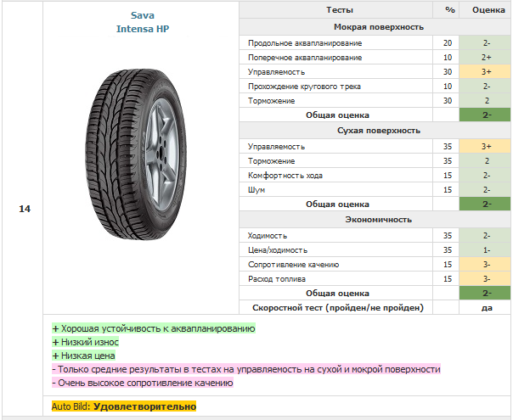The image size is (513, 420).
Task: Select the '+ Низкая цена' line
Action: click(84, 356)
